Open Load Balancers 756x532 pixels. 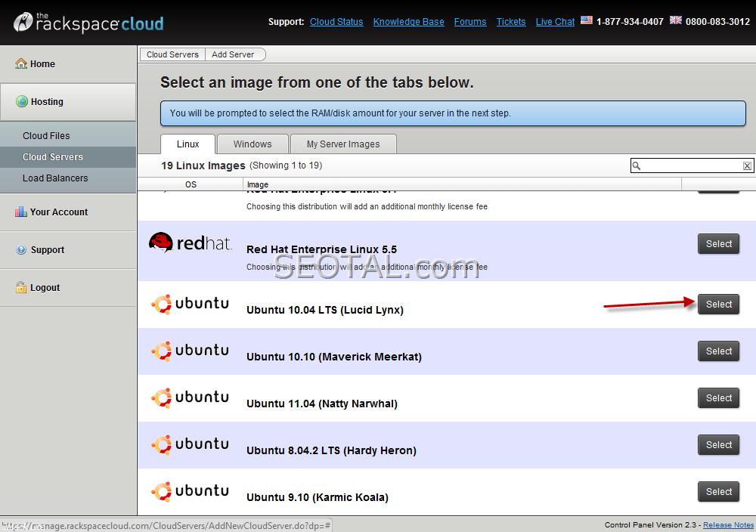click(68, 178)
